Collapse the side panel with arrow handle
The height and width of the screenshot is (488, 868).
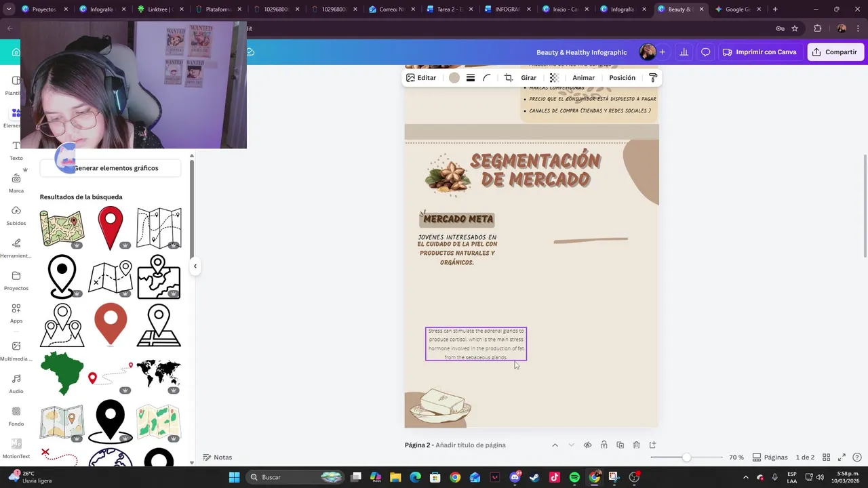[x=195, y=266]
